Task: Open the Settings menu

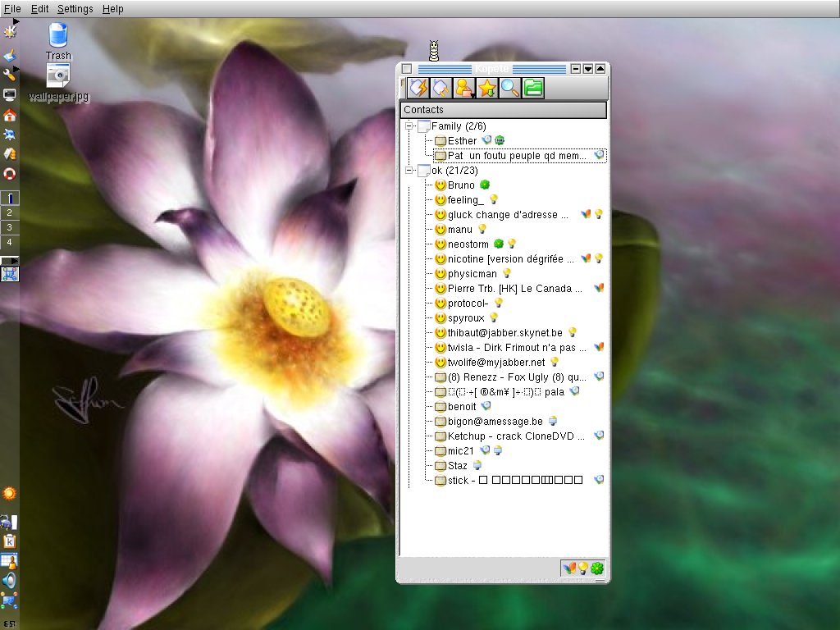Action: [x=75, y=9]
